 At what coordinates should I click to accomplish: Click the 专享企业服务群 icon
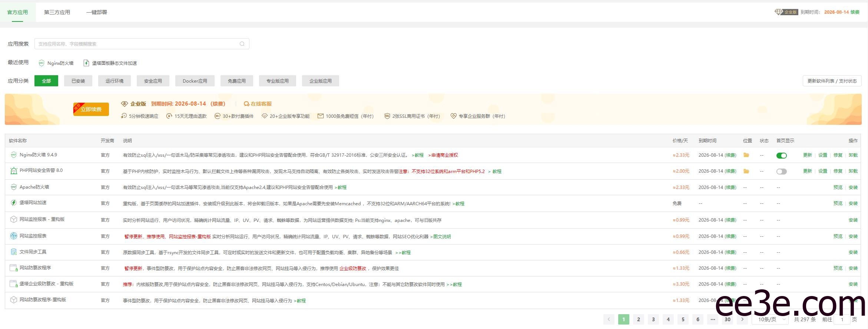(453, 116)
